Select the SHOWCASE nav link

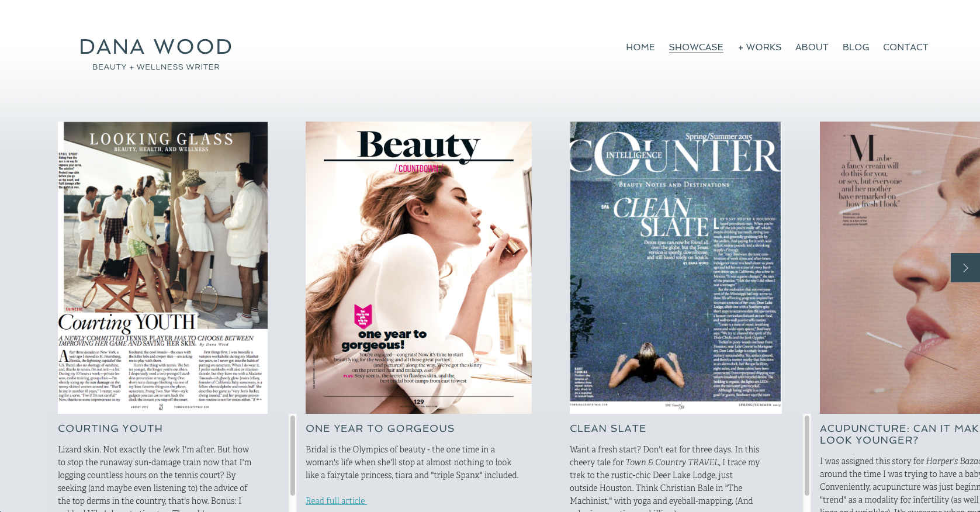click(x=696, y=47)
